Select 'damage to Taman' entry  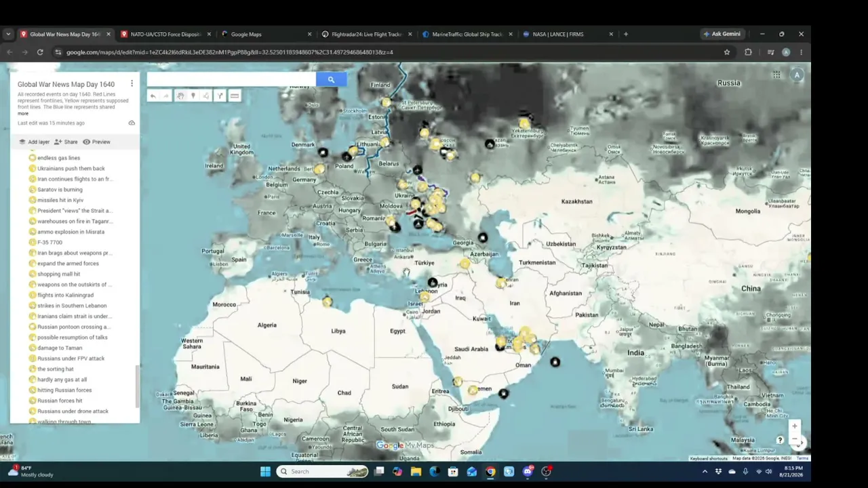coord(60,348)
